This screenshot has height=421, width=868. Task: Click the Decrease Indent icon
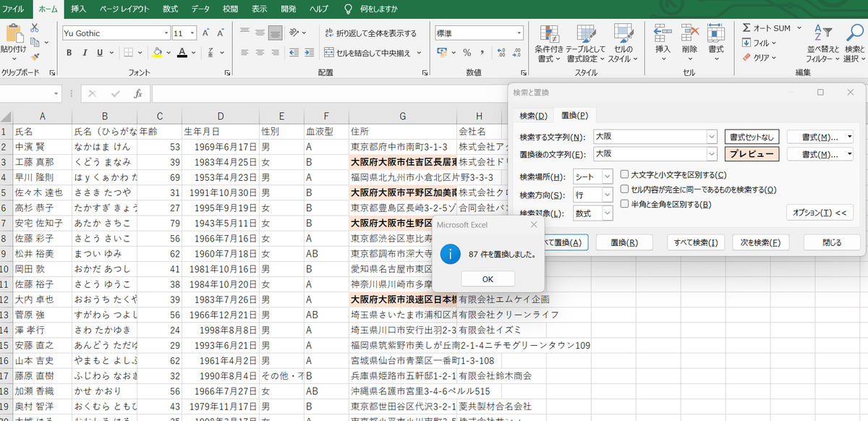click(294, 53)
